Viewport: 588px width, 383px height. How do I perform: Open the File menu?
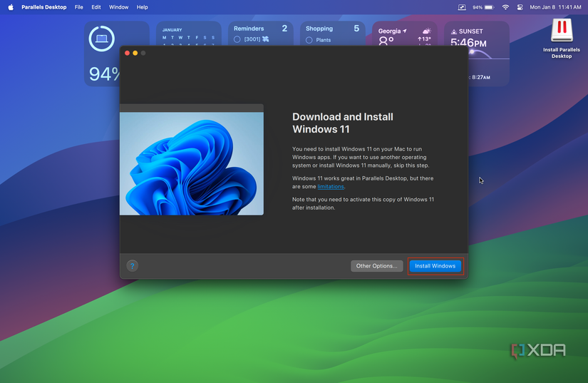[x=78, y=7]
